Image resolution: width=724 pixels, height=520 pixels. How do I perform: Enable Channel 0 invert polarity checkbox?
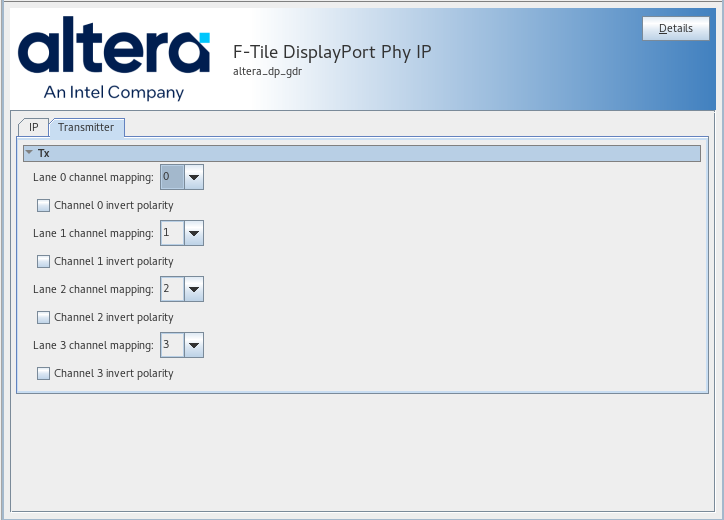43,206
